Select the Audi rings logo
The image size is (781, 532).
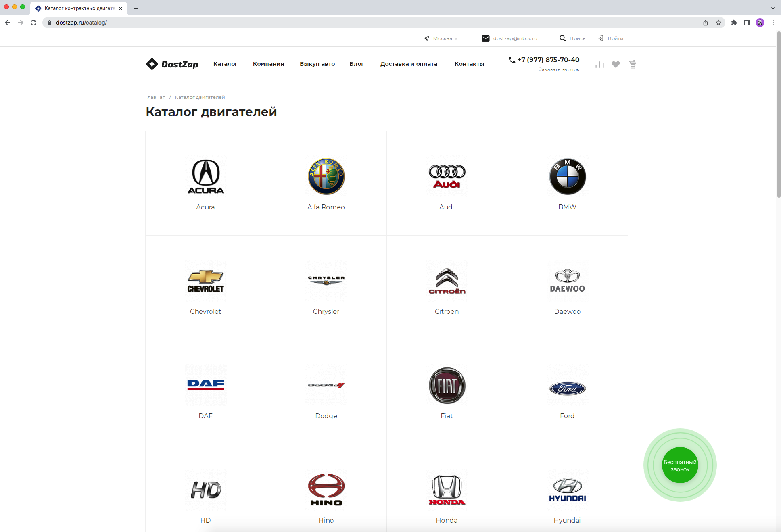click(x=447, y=176)
